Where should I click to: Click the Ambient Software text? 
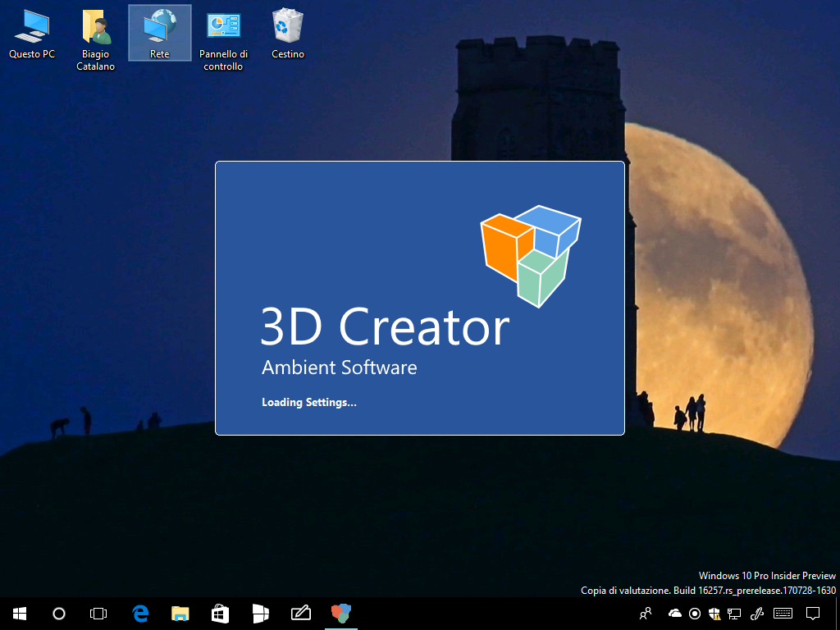339,367
